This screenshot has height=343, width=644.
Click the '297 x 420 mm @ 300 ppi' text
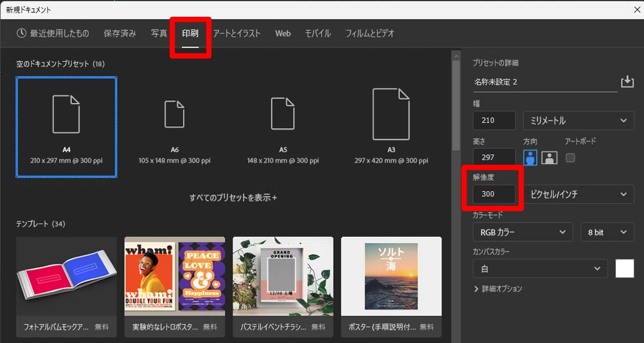coord(391,160)
